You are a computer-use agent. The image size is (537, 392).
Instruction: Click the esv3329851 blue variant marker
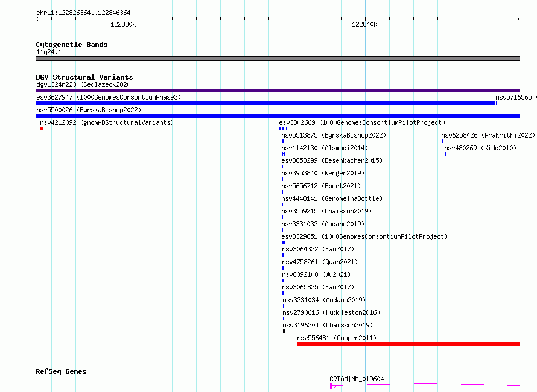[283, 242]
